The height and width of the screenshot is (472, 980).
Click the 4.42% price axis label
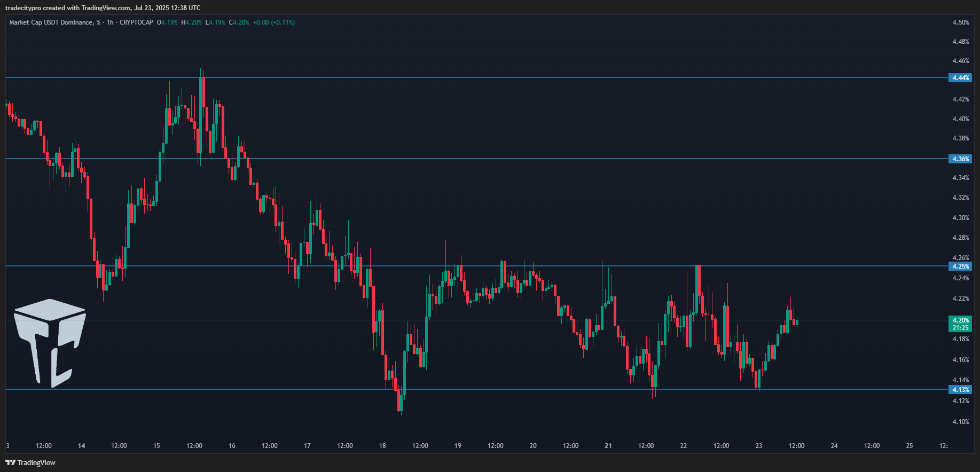tap(961, 99)
